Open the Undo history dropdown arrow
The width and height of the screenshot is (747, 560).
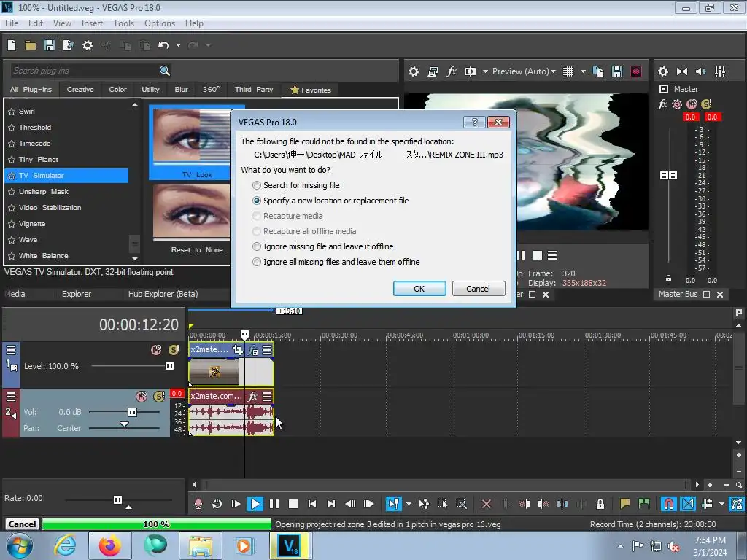(178, 45)
